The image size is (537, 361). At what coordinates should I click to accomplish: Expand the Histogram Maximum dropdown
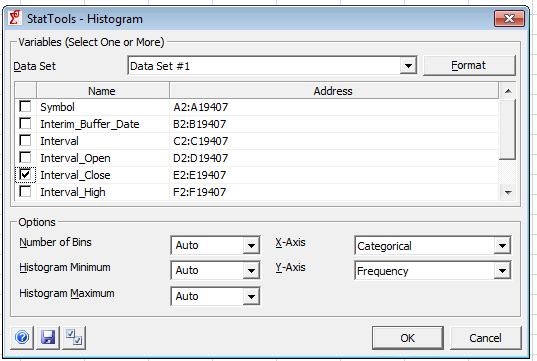point(251,296)
